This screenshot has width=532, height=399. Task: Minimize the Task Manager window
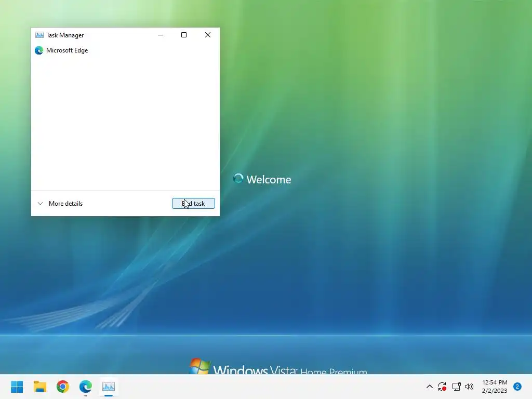click(161, 35)
